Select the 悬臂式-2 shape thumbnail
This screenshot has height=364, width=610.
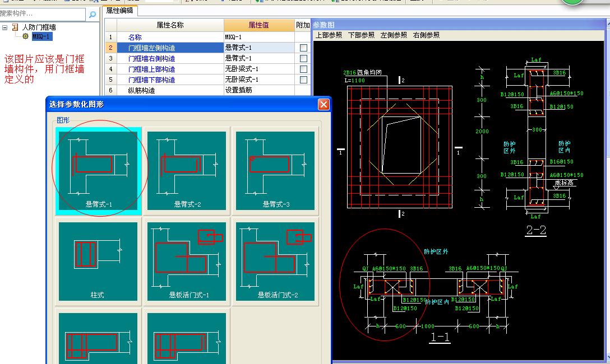(187, 171)
